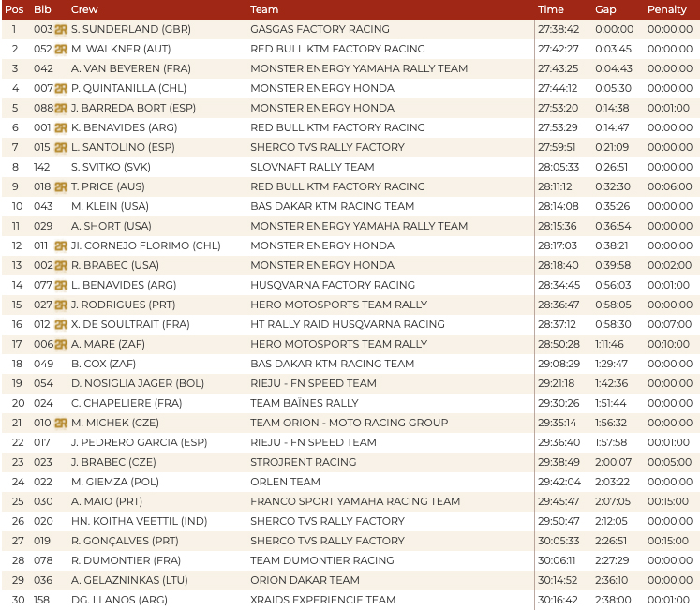The image size is (700, 610).
Task: Click team STROJRENT RACING
Action: pos(304,462)
